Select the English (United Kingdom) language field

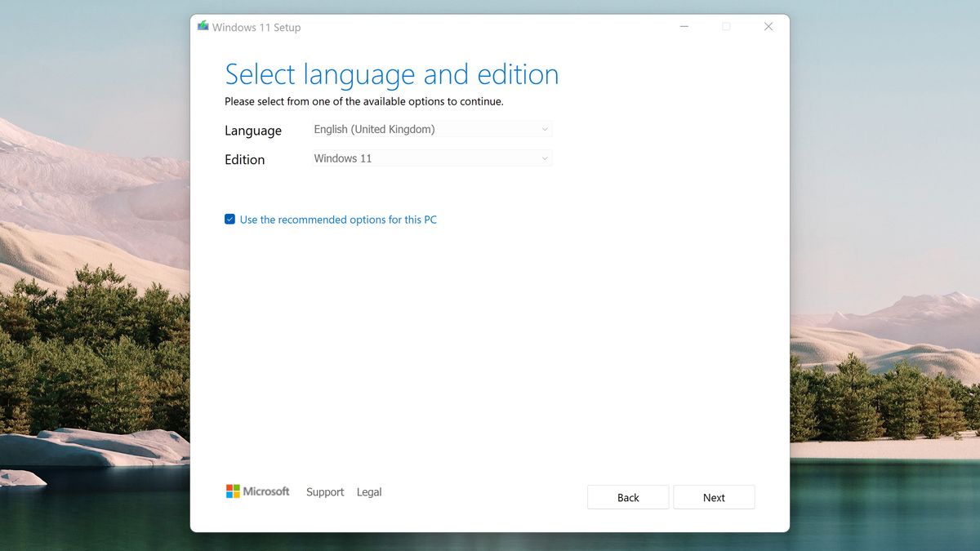[431, 129]
